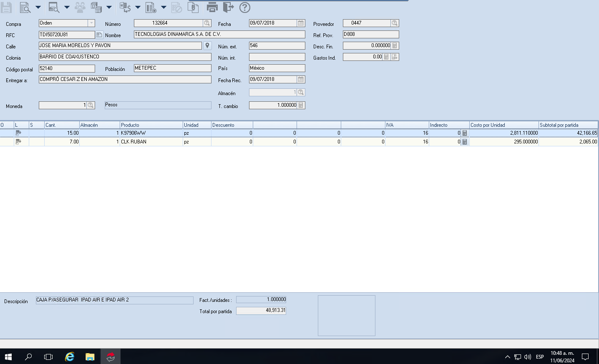Click the Exit door toolbar icon
Image resolution: width=599 pixels, height=364 pixels.
(229, 7)
